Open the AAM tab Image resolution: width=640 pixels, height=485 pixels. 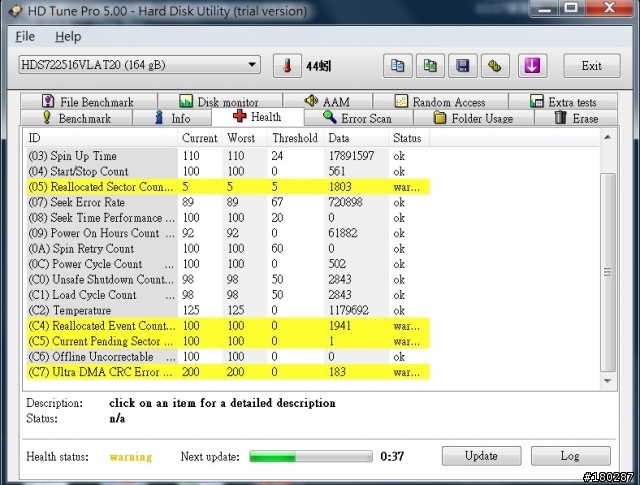tap(328, 101)
